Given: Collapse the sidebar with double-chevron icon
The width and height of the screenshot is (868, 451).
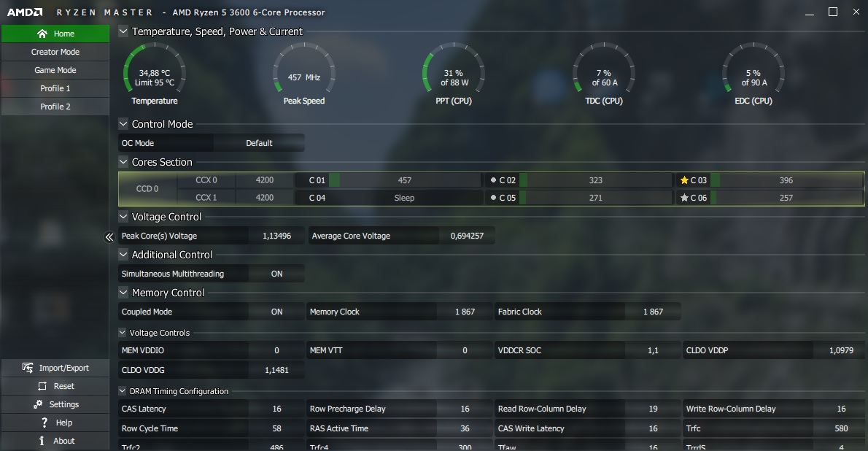Looking at the screenshot, I should tap(109, 237).
